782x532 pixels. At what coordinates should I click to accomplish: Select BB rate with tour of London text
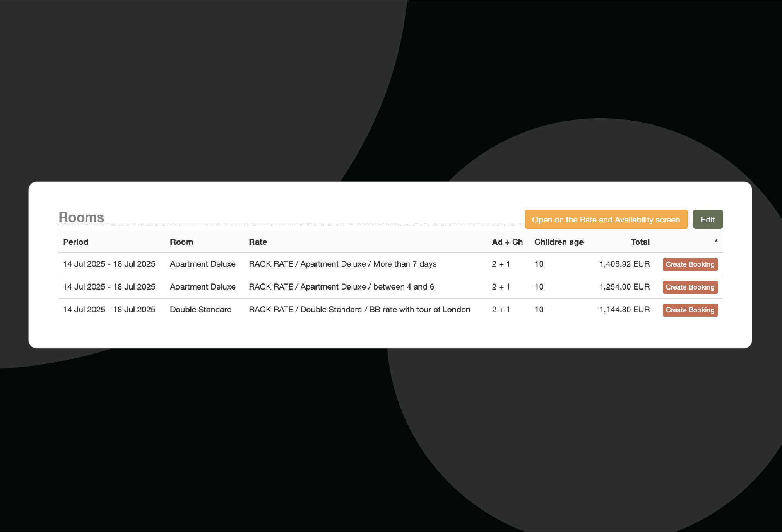pyautogui.click(x=419, y=310)
